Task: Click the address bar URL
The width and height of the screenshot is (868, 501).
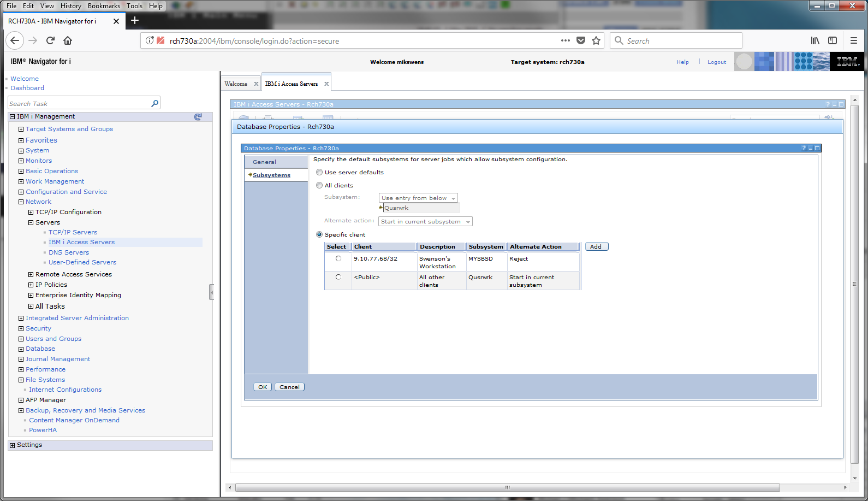Action: click(254, 41)
